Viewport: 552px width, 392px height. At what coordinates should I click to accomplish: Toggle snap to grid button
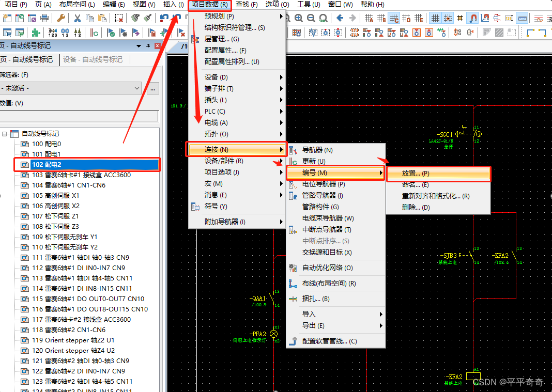(448, 18)
